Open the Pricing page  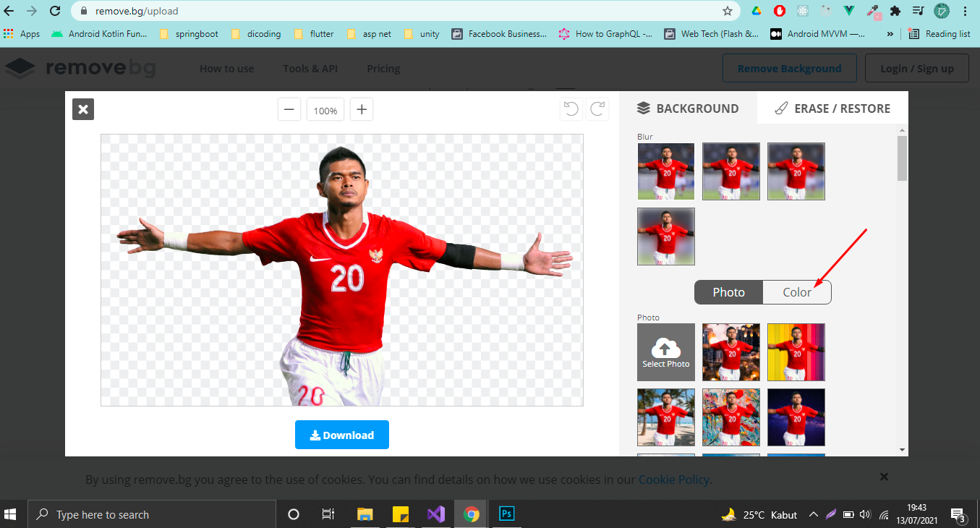tap(383, 69)
